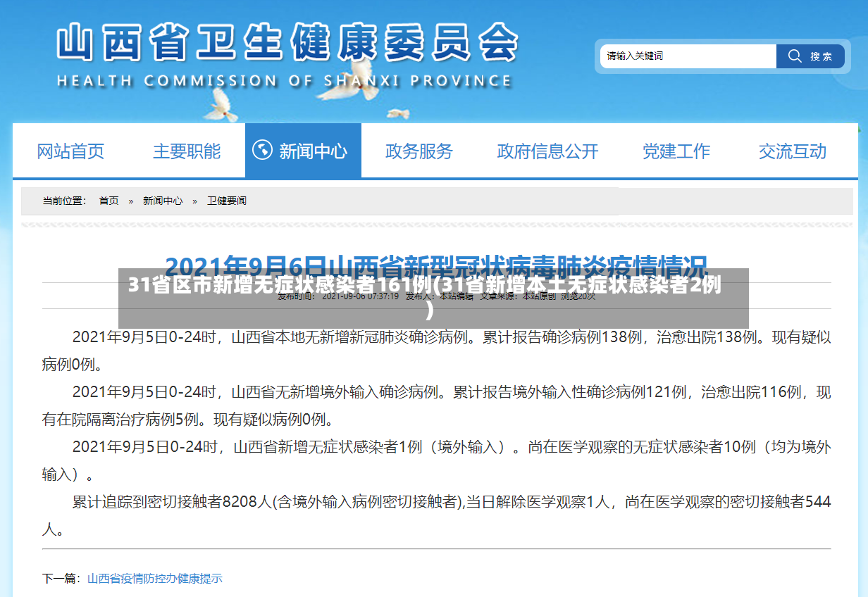The image size is (868, 597).
Task: Click the globe icon beside 新闻中心
Action: (x=262, y=150)
